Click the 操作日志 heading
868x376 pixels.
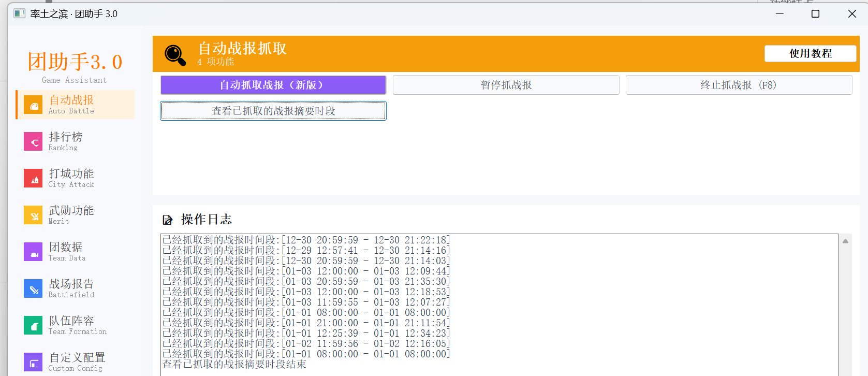207,220
